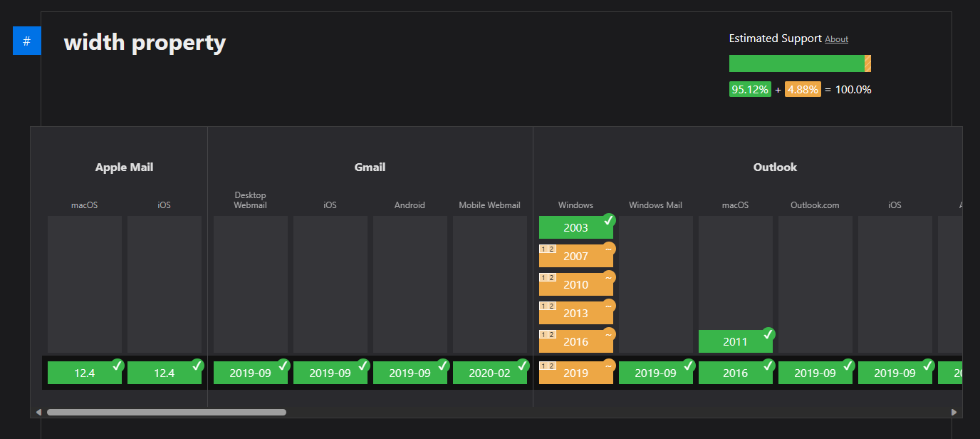This screenshot has width=980, height=439.
Task: Select Outlook Windows 2013 cell
Action: [x=576, y=313]
